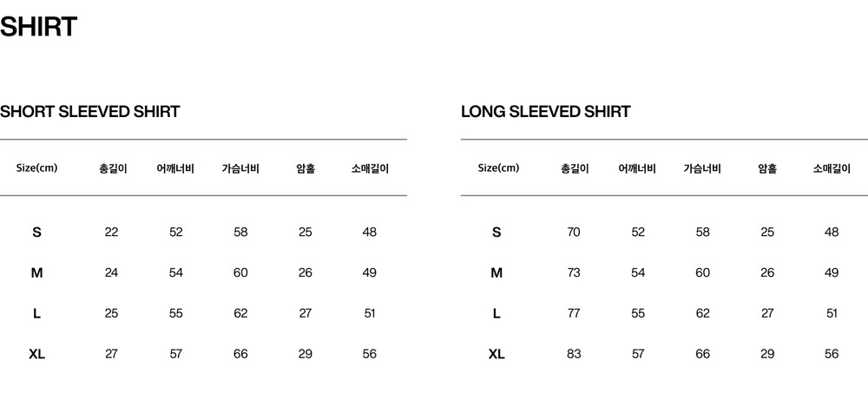
Task: Select the SHORT SLEEVED SHIRT table title
Action: tap(90, 112)
